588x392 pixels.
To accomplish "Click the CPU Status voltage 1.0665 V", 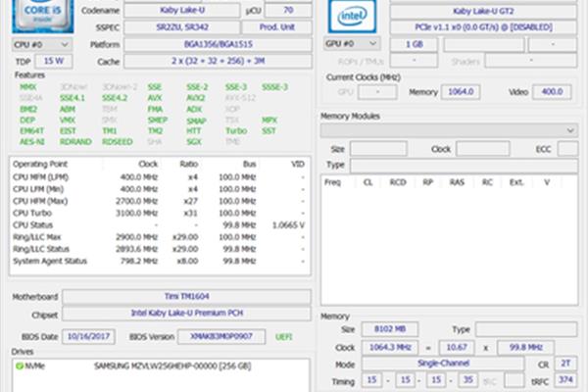I will click(x=288, y=225).
